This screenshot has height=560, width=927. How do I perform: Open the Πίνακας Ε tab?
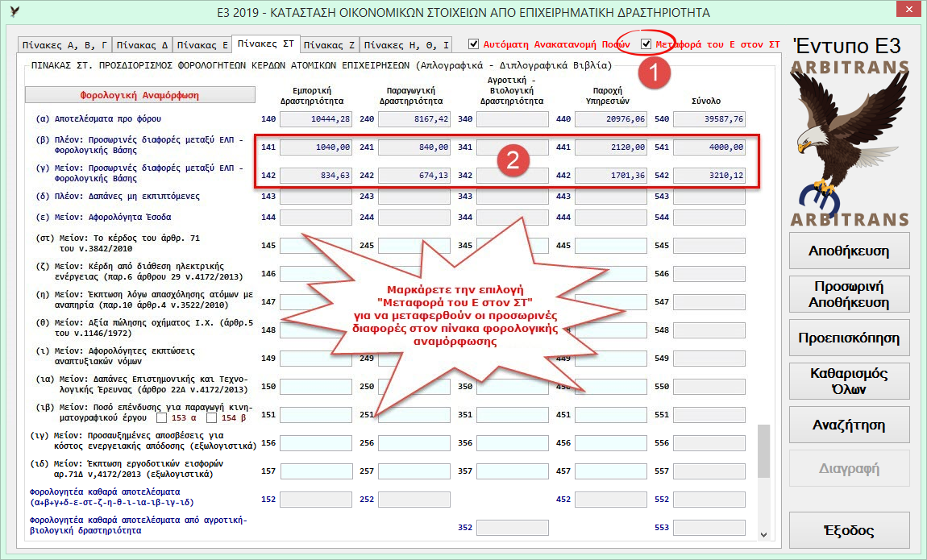click(202, 45)
